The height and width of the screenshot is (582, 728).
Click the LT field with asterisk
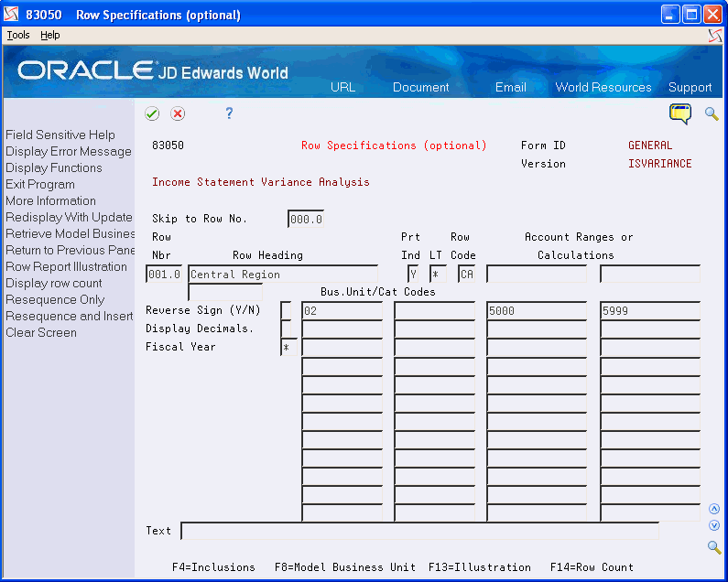pos(438,275)
